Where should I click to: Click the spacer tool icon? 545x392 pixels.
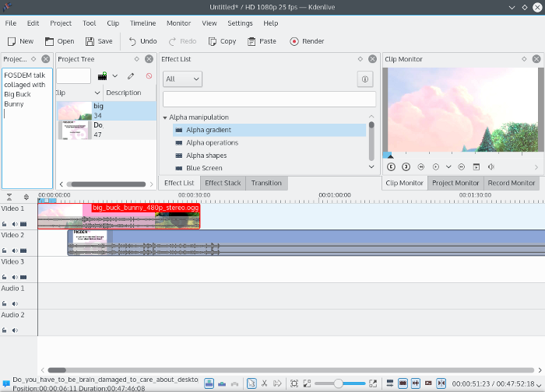278,383
